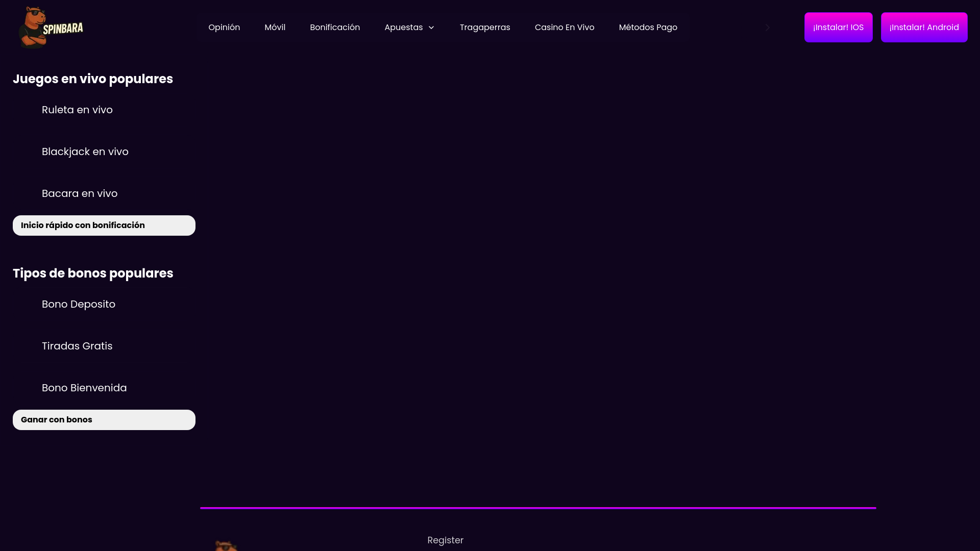This screenshot has width=980, height=551.
Task: Visit the Métodos Pago page
Action: click(648, 28)
